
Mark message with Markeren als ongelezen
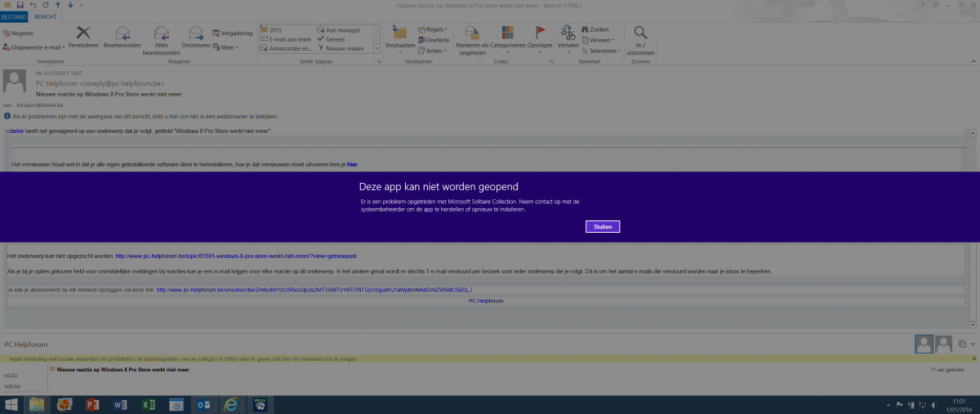coord(472,38)
